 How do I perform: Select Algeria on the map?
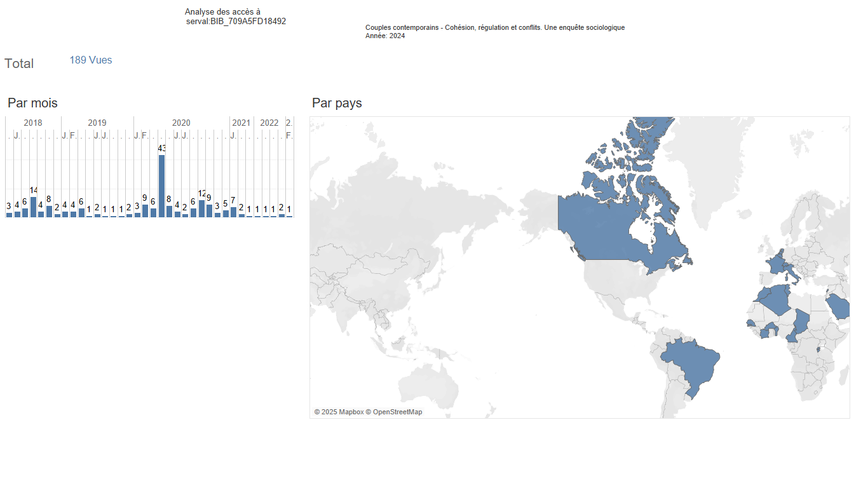776,299
